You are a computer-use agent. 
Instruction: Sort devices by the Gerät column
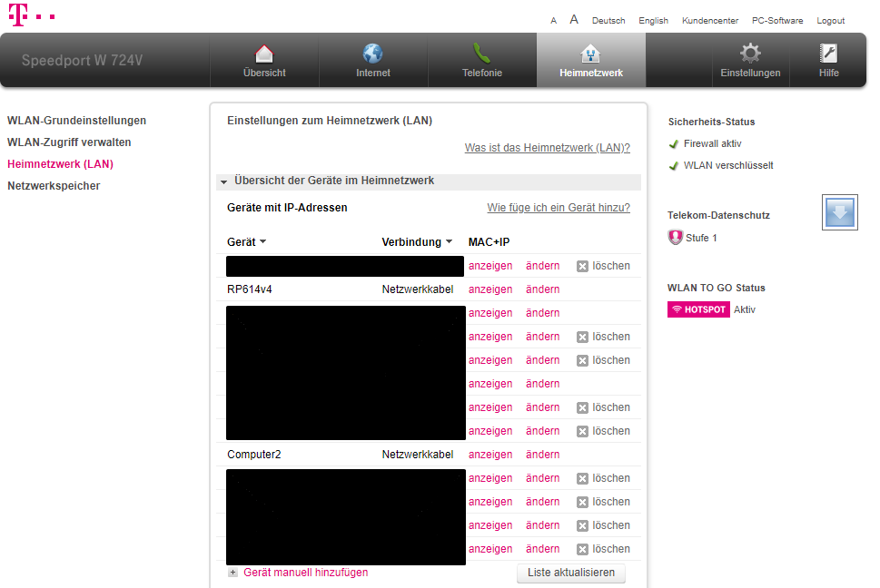pyautogui.click(x=246, y=242)
